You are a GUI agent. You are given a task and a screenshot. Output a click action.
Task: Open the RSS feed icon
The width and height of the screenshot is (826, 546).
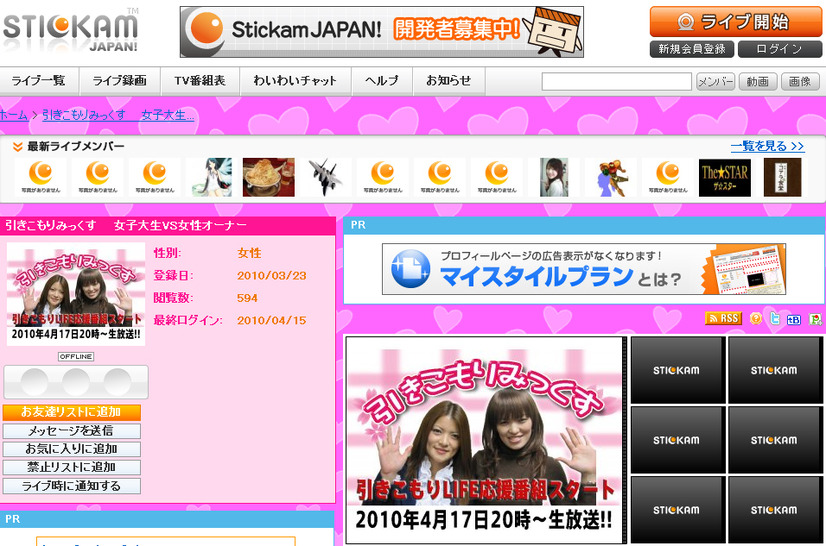(723, 318)
